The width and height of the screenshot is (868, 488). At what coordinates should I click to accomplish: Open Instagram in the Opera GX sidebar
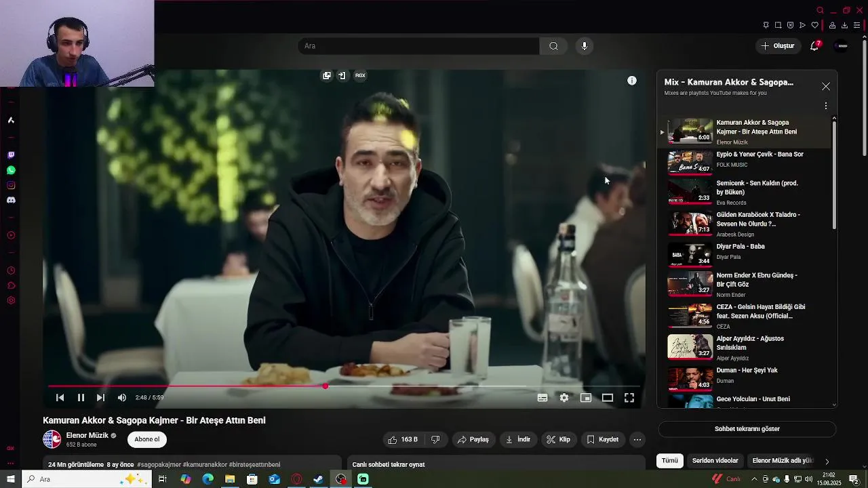coord(11,185)
